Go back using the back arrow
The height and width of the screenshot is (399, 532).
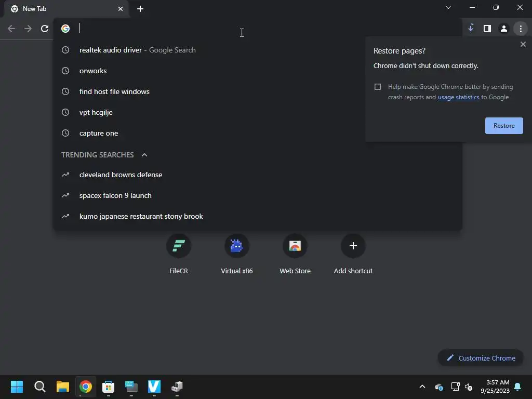click(11, 29)
